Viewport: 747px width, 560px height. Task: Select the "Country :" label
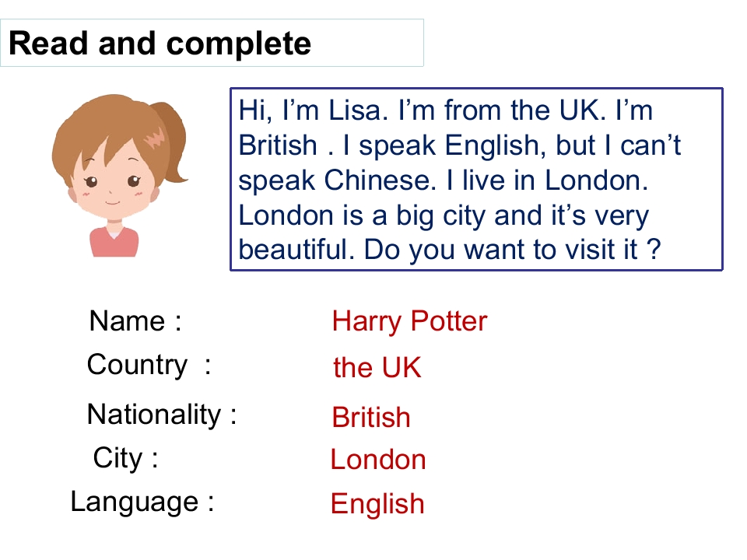[x=149, y=364]
